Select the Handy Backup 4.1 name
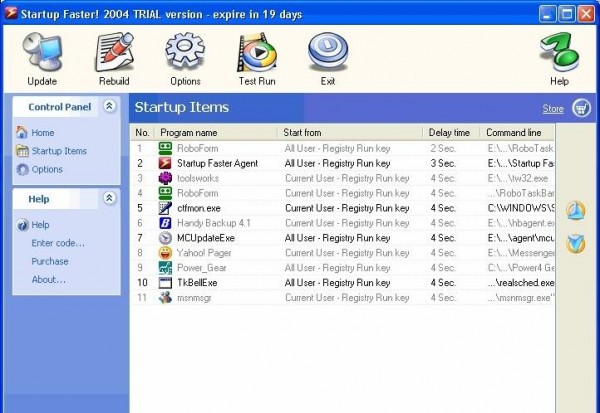The width and height of the screenshot is (600, 413). 214,223
